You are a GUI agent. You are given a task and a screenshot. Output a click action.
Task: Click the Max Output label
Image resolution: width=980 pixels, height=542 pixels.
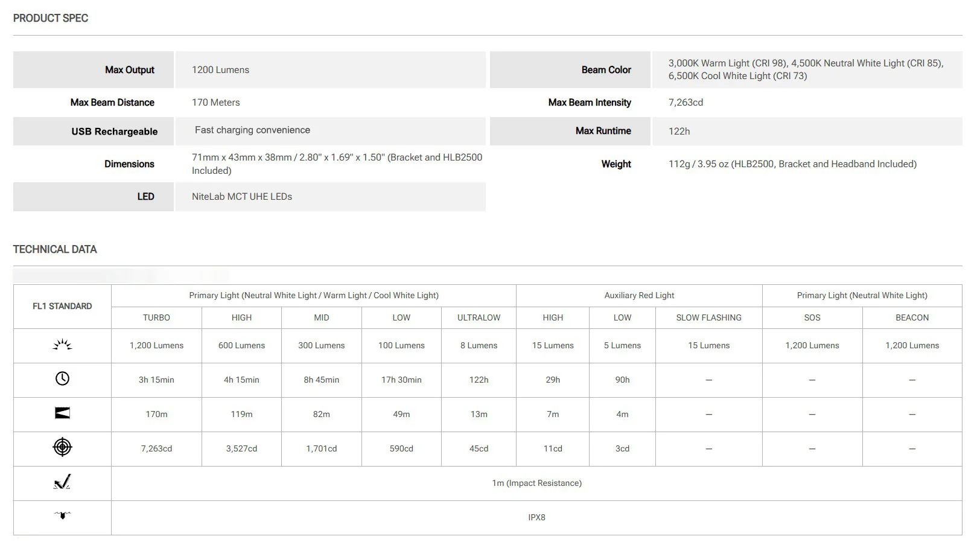pyautogui.click(x=130, y=70)
